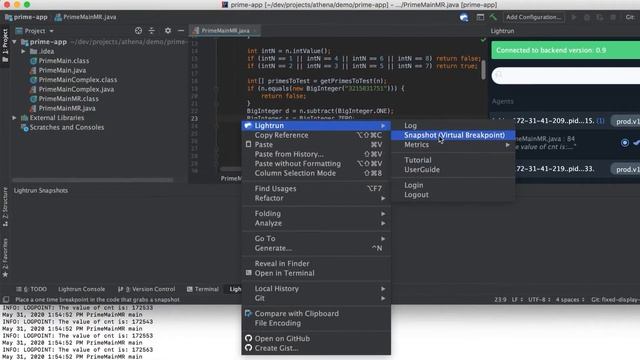The height and width of the screenshot is (360, 640).
Task: Open PrimeMainMR.class file
Action: coord(68,99)
